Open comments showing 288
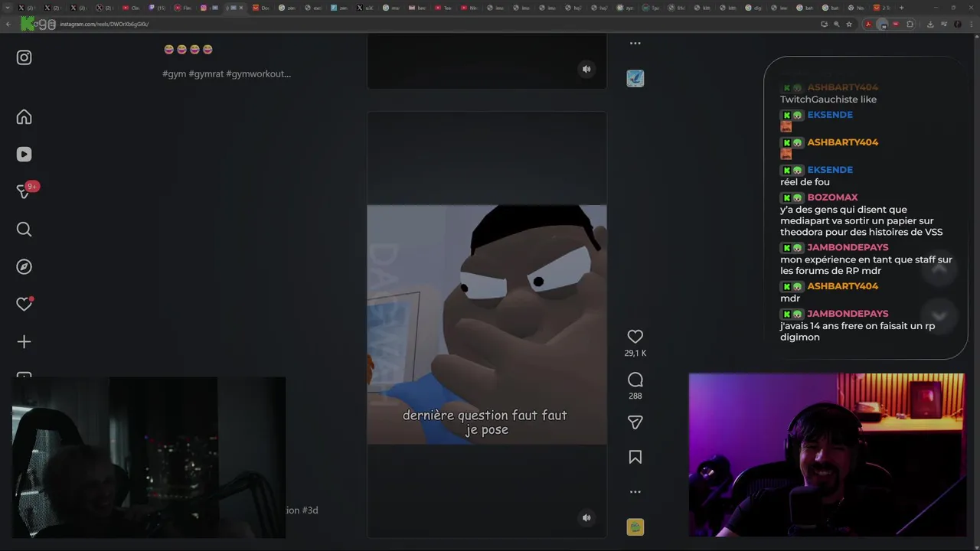Viewport: 980px width, 551px height. (x=635, y=380)
